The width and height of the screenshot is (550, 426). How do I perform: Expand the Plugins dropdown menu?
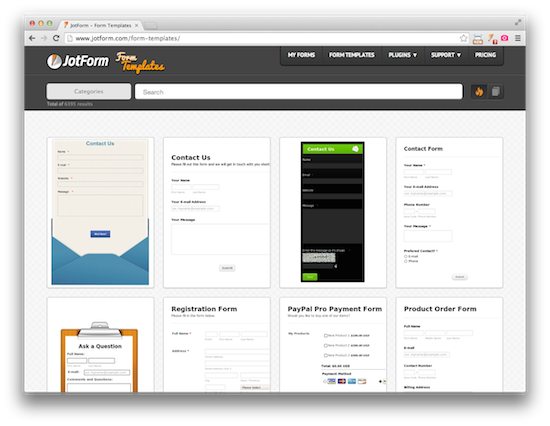[403, 55]
